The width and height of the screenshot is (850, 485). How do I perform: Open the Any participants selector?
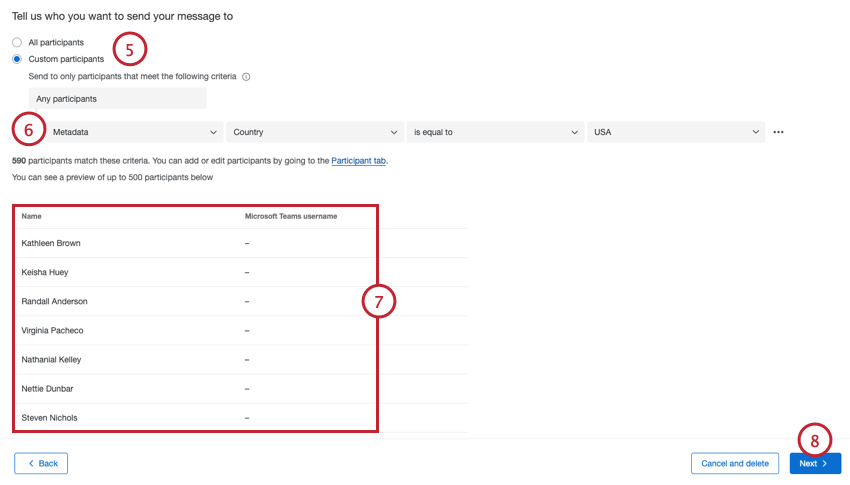point(118,99)
